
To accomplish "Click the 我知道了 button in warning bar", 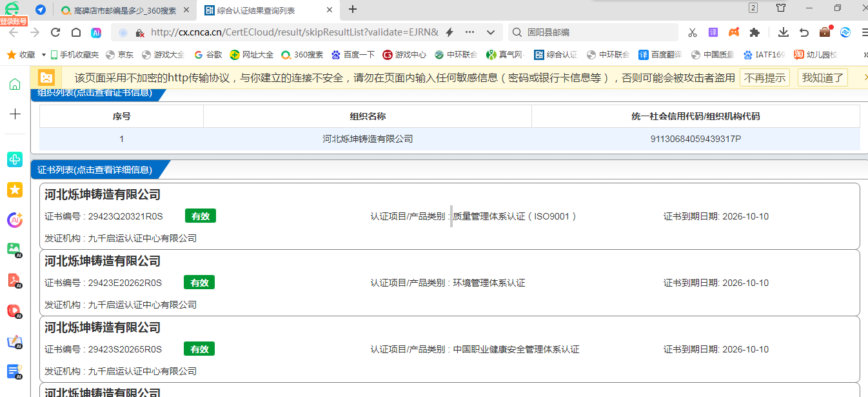I will click(x=823, y=78).
